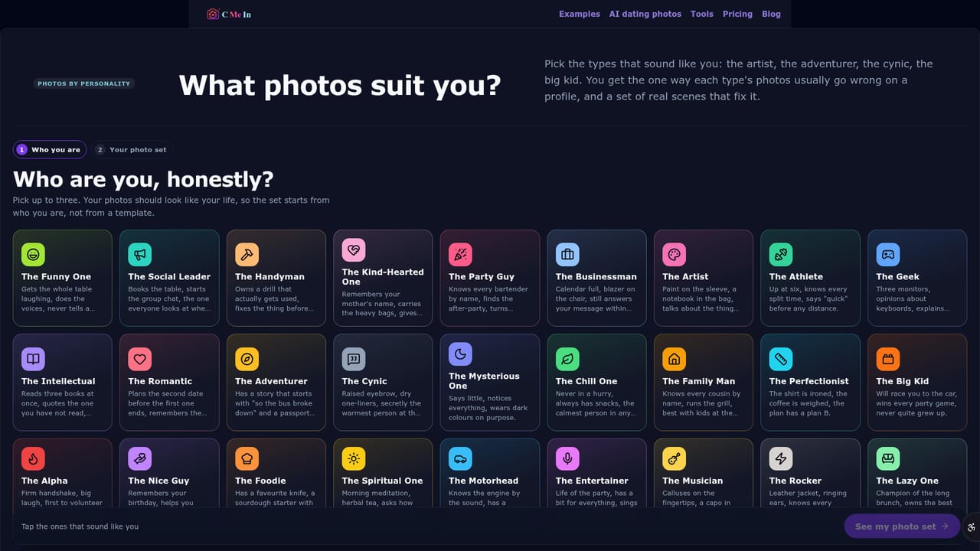This screenshot has height=551, width=980.
Task: Select the 'Who you are' step tab
Action: coord(50,150)
